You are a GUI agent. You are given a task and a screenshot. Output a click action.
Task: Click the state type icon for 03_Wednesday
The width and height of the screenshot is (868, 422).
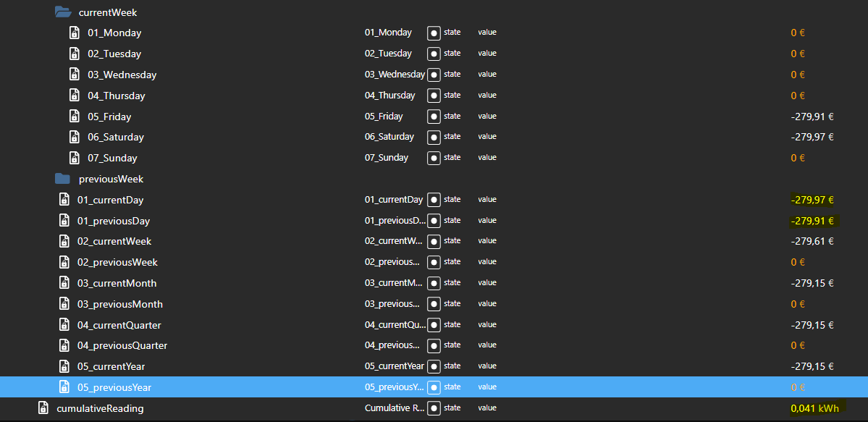click(x=434, y=75)
